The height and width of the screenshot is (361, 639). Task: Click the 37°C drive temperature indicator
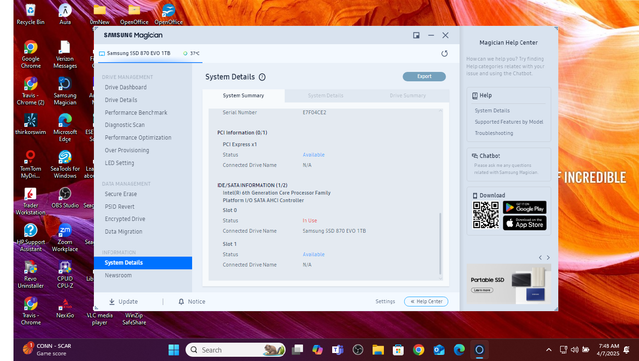[x=192, y=53]
